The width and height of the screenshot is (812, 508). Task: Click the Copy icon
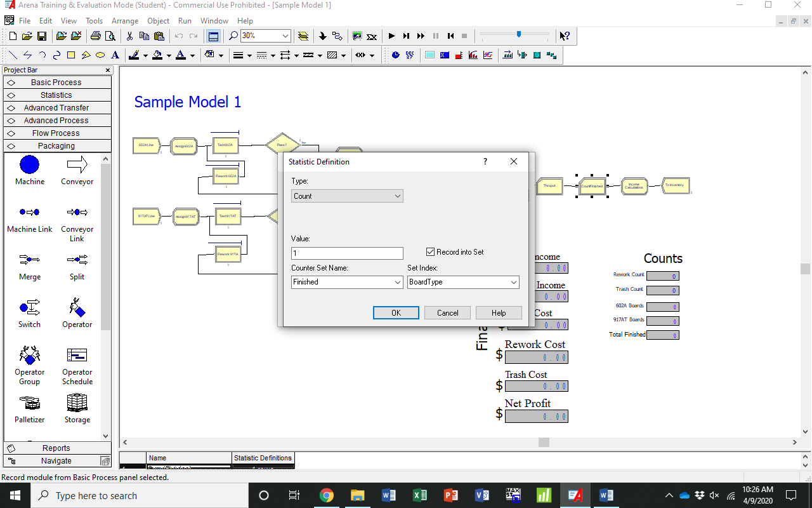point(145,36)
